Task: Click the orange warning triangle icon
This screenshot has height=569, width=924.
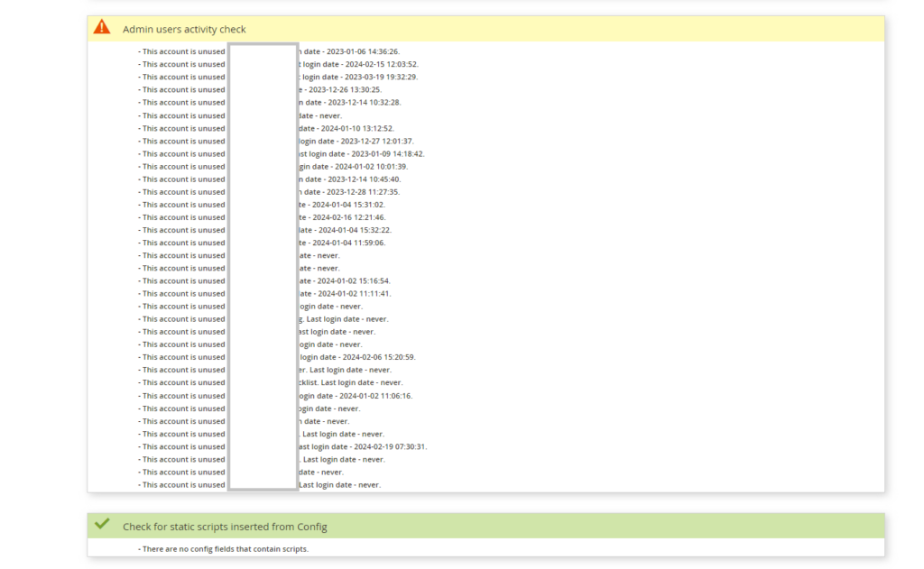Action: click(102, 28)
